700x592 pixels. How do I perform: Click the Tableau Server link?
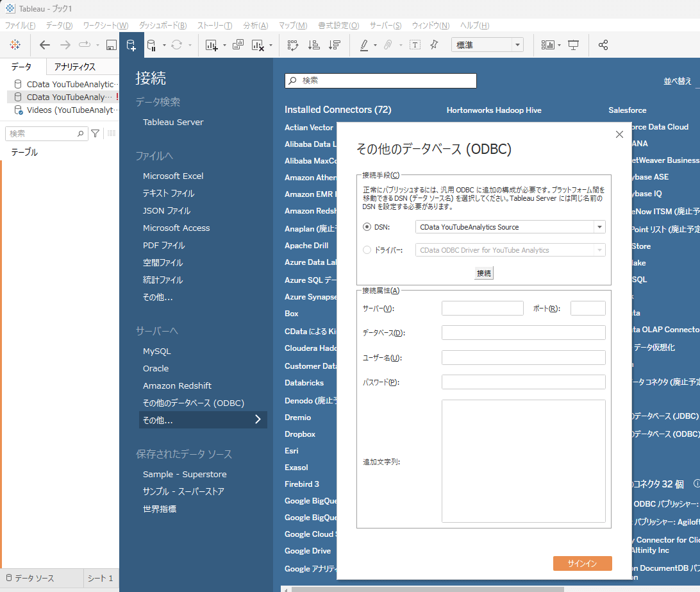(173, 122)
